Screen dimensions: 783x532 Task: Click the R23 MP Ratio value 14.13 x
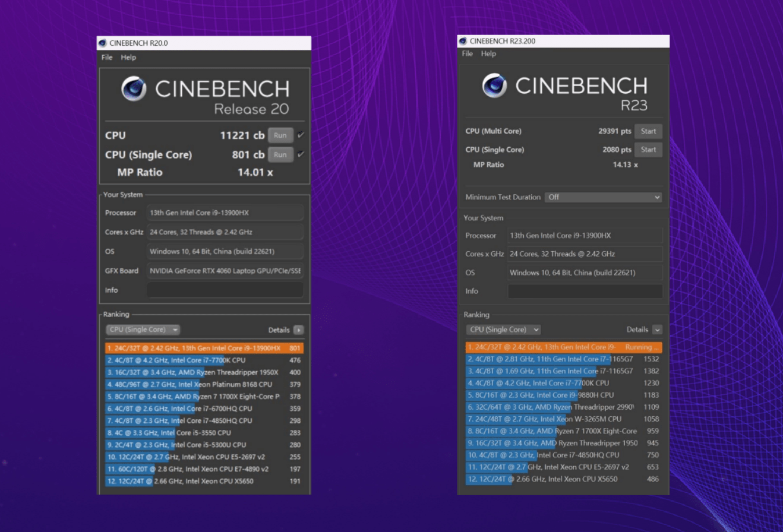[x=625, y=164]
